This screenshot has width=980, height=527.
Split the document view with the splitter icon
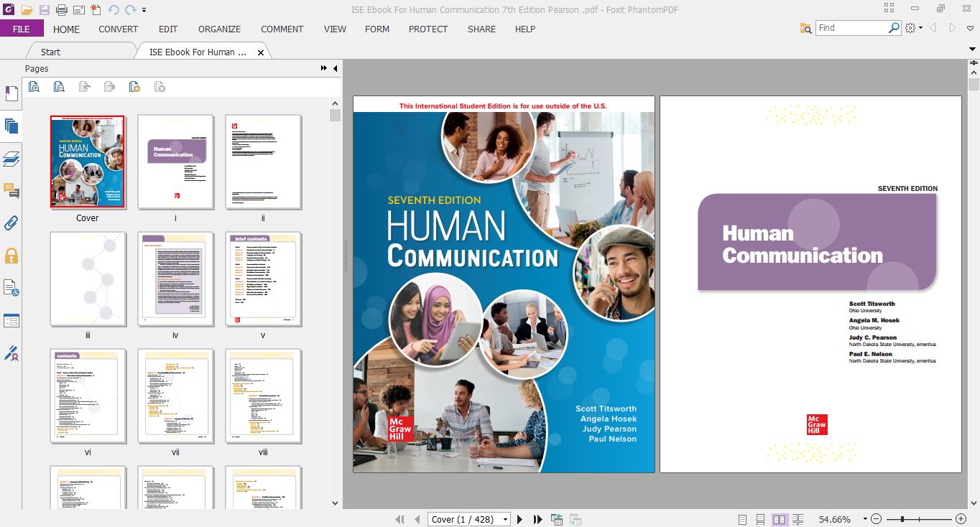tap(973, 64)
